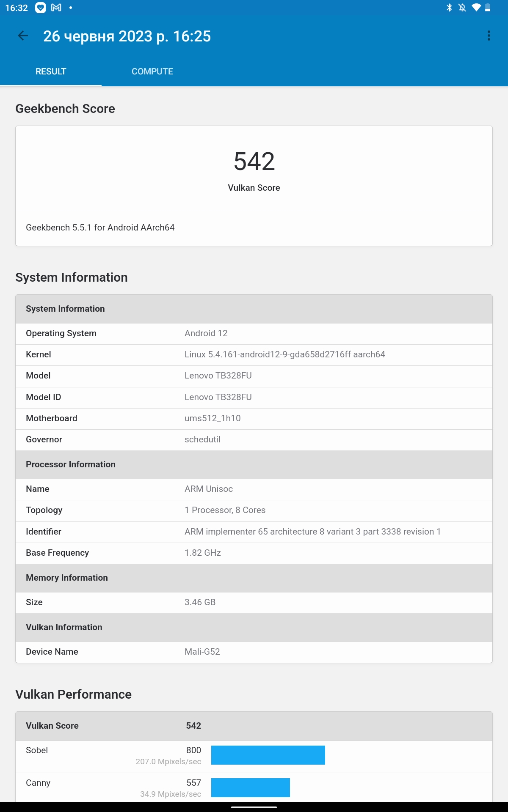Open the three-dot overflow menu
The image size is (508, 812).
click(489, 36)
